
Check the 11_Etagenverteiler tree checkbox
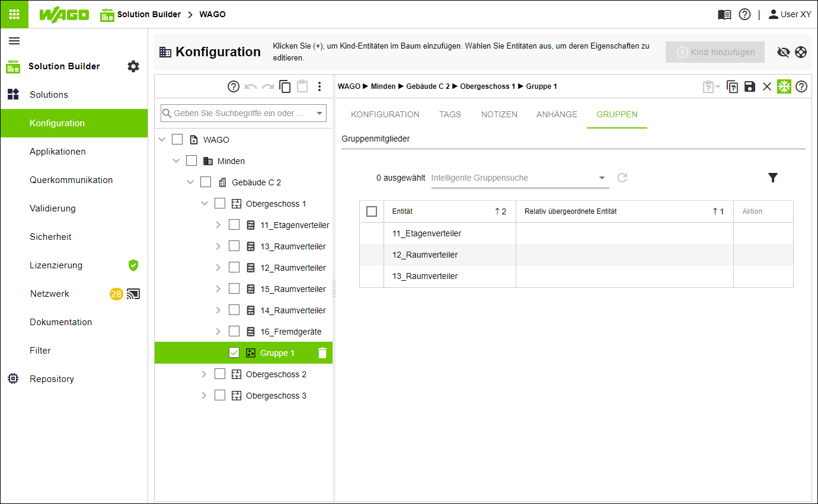click(x=234, y=225)
